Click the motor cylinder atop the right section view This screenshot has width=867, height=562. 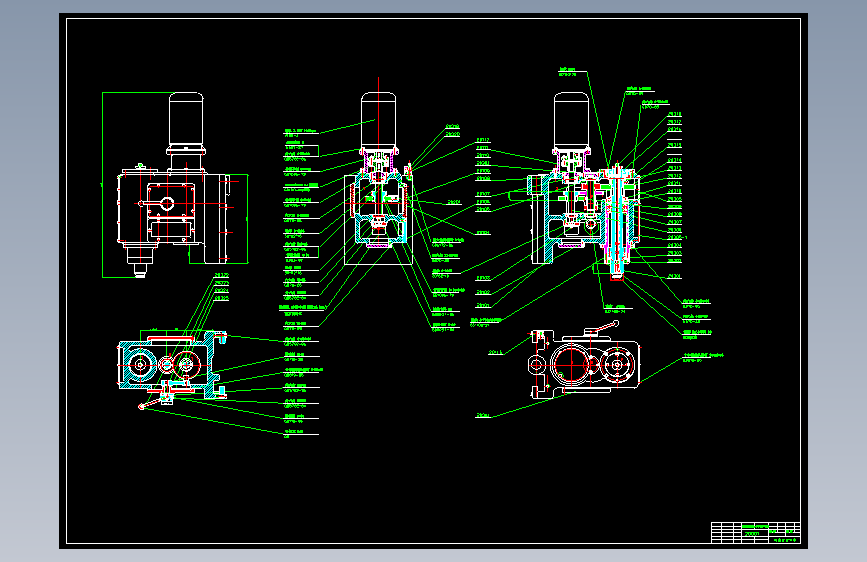click(572, 120)
